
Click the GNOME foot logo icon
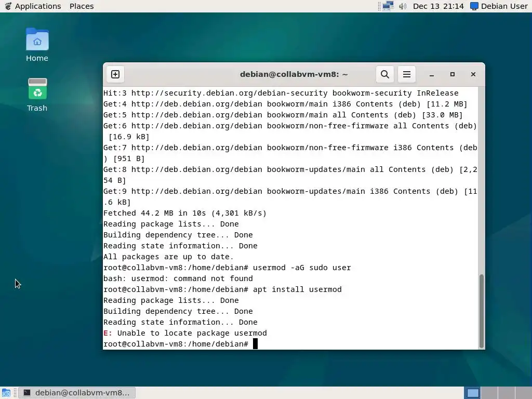[x=8, y=6]
